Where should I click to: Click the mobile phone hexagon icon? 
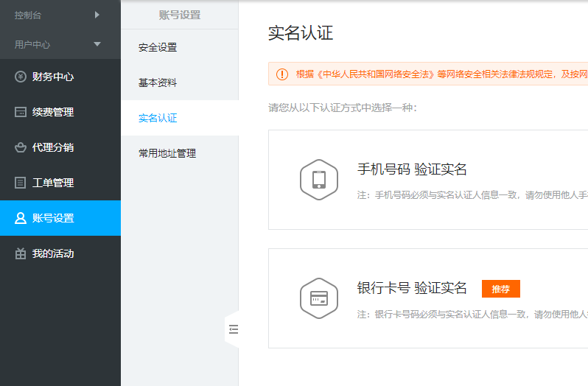click(319, 180)
